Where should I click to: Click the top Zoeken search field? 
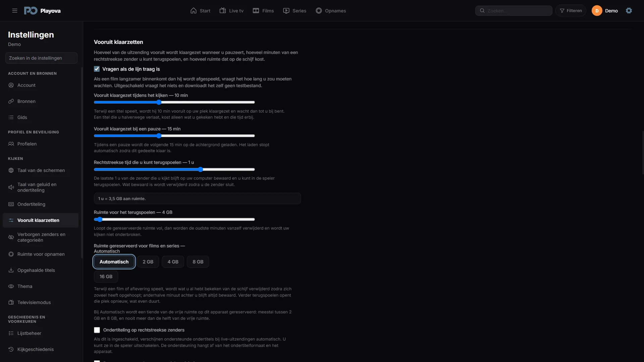pyautogui.click(x=514, y=11)
